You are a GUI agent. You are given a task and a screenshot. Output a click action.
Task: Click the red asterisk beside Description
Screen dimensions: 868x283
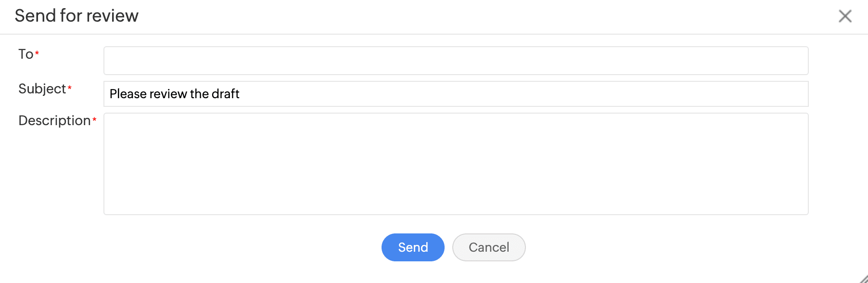tap(94, 119)
